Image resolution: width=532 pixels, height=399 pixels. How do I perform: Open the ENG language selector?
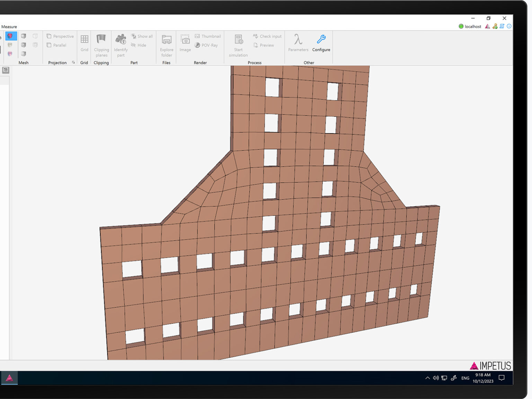click(465, 378)
